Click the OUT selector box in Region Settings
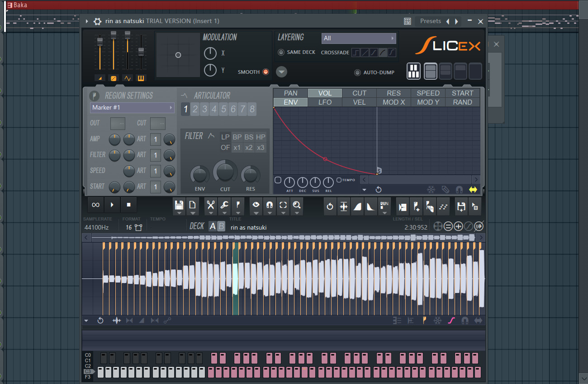The width and height of the screenshot is (588, 384). [118, 123]
